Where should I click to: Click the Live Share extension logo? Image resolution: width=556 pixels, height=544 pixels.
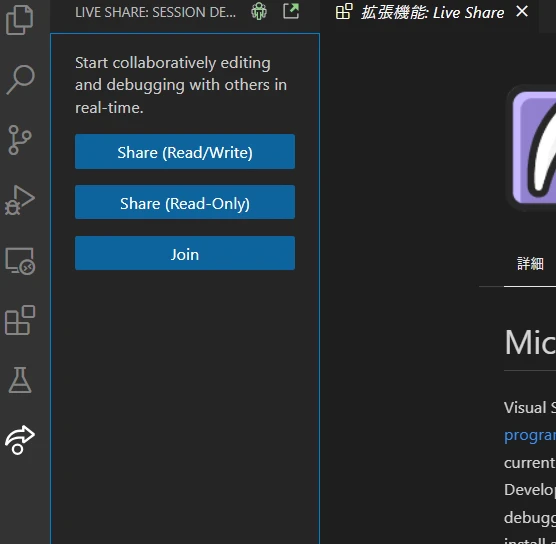pyautogui.click(x=532, y=148)
